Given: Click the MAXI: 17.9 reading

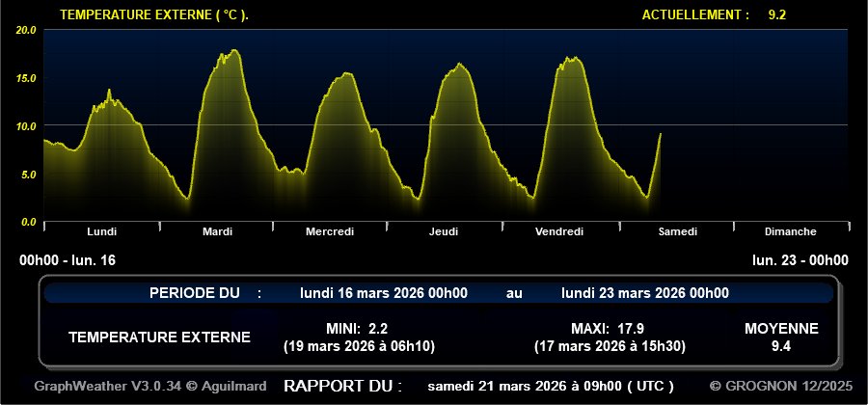Looking at the screenshot, I should tap(608, 328).
